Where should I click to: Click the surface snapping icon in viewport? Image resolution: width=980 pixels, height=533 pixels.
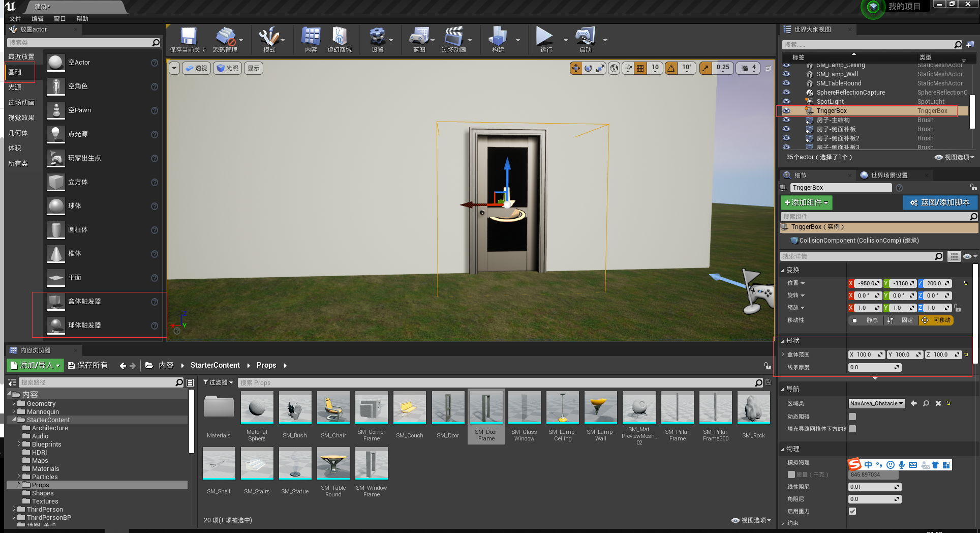[x=628, y=68]
